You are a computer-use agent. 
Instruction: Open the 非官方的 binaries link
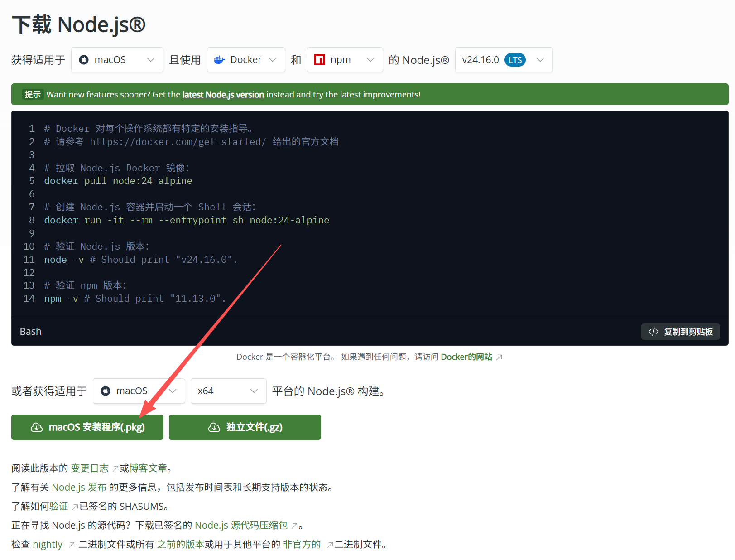coord(302,544)
